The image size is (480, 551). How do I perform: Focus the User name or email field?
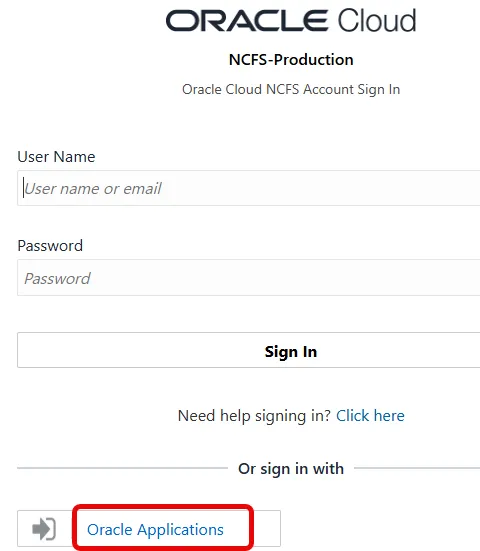pyautogui.click(x=248, y=188)
